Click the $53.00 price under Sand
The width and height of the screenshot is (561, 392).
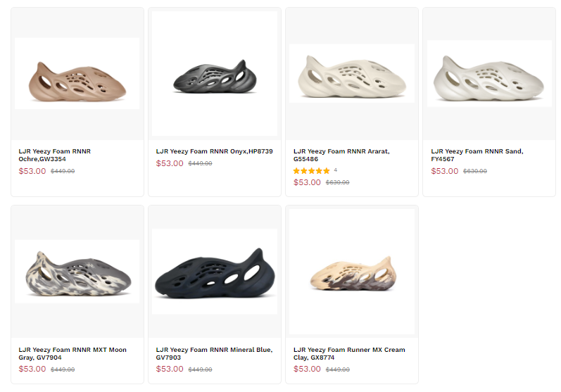[445, 171]
